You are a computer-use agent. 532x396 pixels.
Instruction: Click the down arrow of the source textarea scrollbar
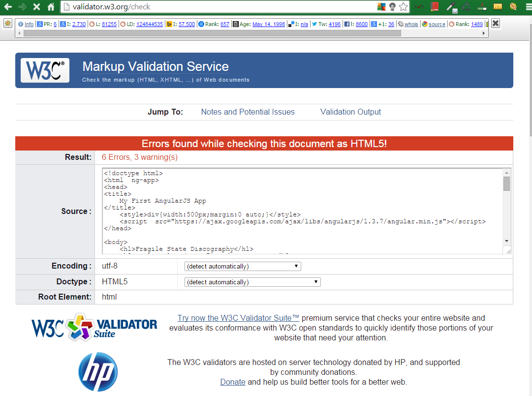click(x=506, y=241)
